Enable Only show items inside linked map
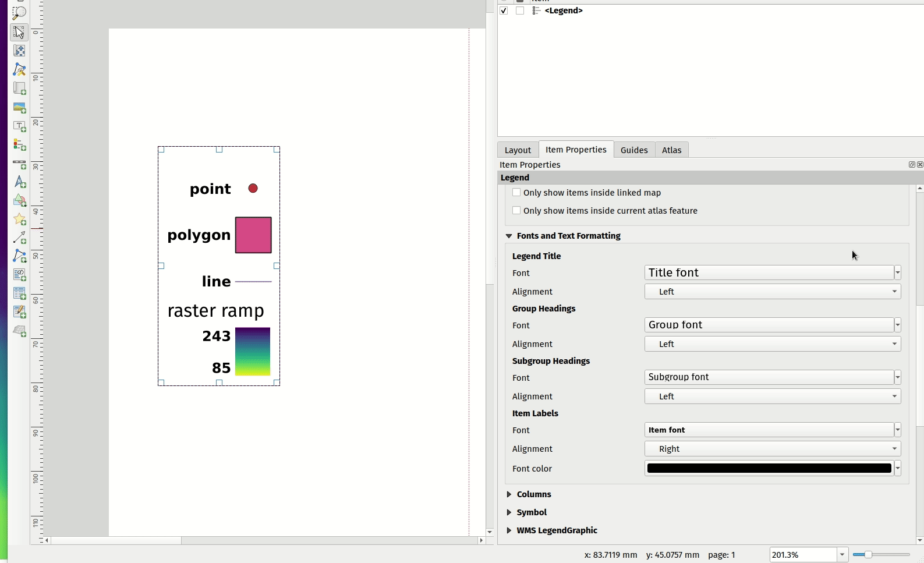Viewport: 924px width, 563px height. (516, 193)
